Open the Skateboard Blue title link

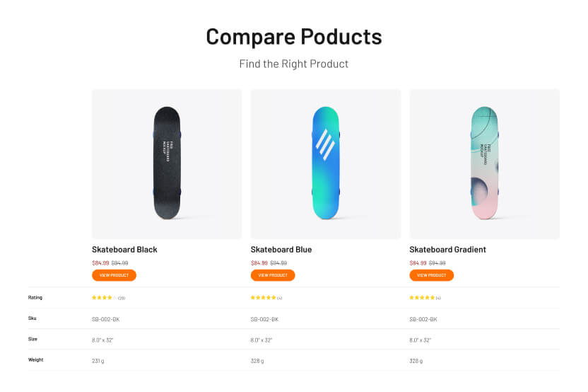pos(281,250)
